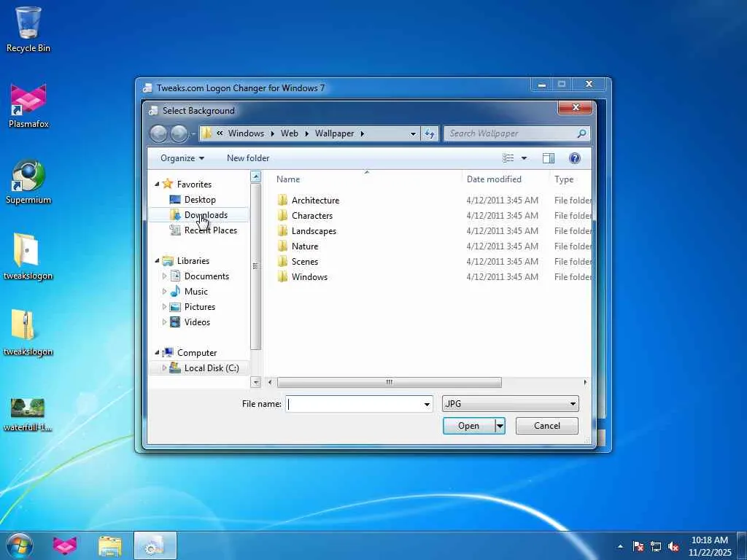747x560 pixels.
Task: Open the Recycle Bin desktop icon
Action: (28, 29)
